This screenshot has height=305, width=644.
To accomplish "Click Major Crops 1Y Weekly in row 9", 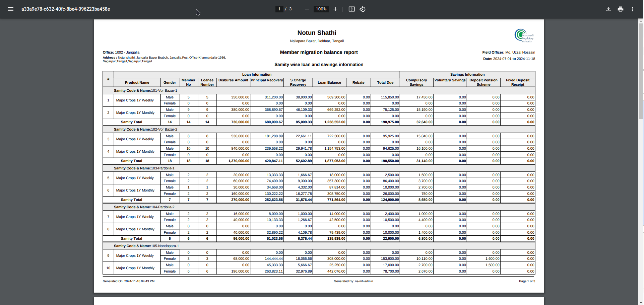I will click(135, 255).
